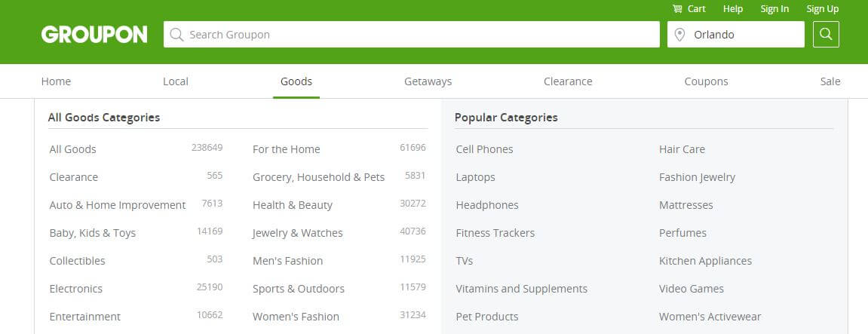
Task: Open the Help link
Action: [x=733, y=9]
